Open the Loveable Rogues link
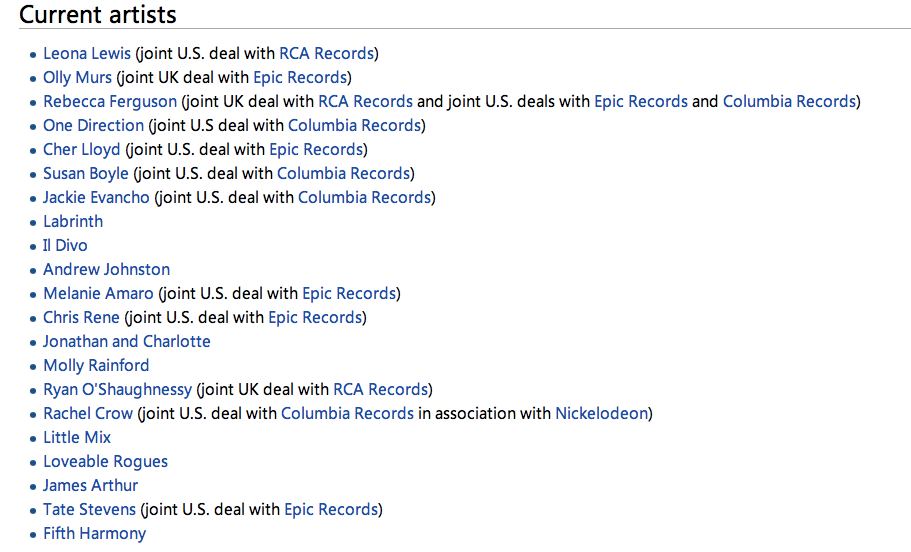Screen dimensions: 911x552 click(x=106, y=461)
